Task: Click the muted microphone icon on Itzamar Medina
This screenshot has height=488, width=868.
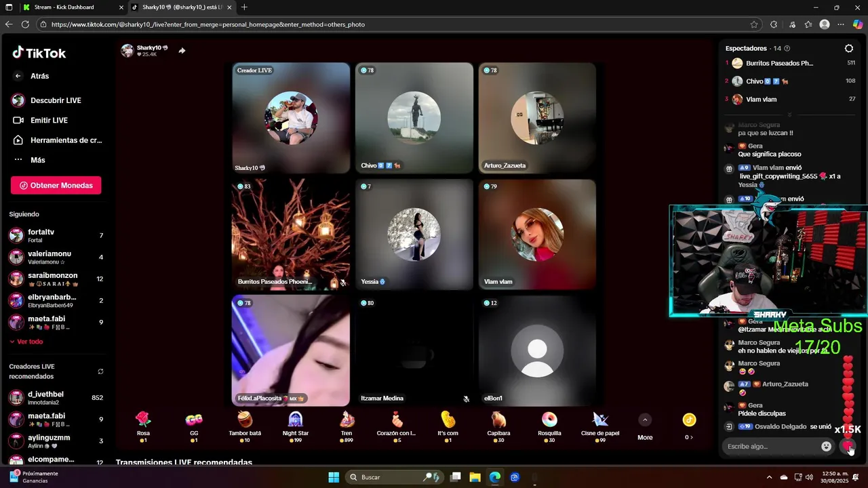Action: tap(466, 399)
